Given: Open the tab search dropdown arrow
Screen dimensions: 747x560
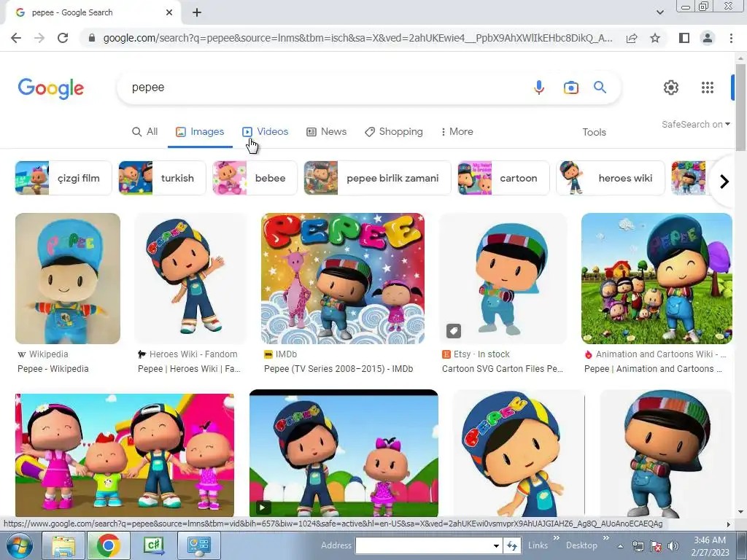Looking at the screenshot, I should [659, 13].
